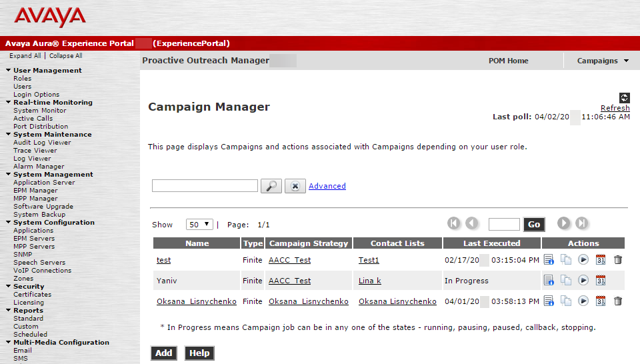Open the Show 50 rows dropdown

click(199, 225)
